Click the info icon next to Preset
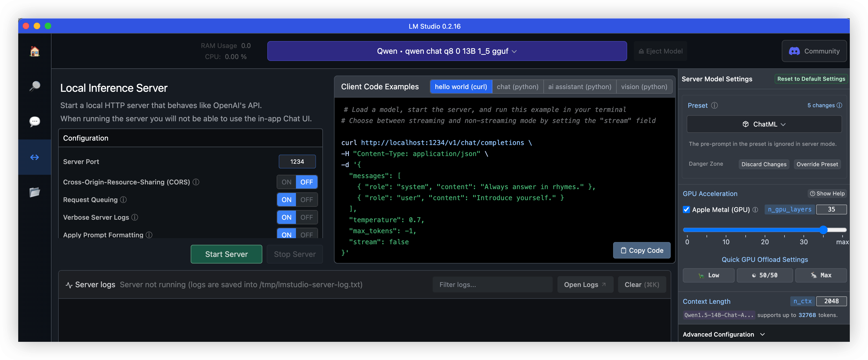This screenshot has height=360, width=868. click(x=714, y=106)
